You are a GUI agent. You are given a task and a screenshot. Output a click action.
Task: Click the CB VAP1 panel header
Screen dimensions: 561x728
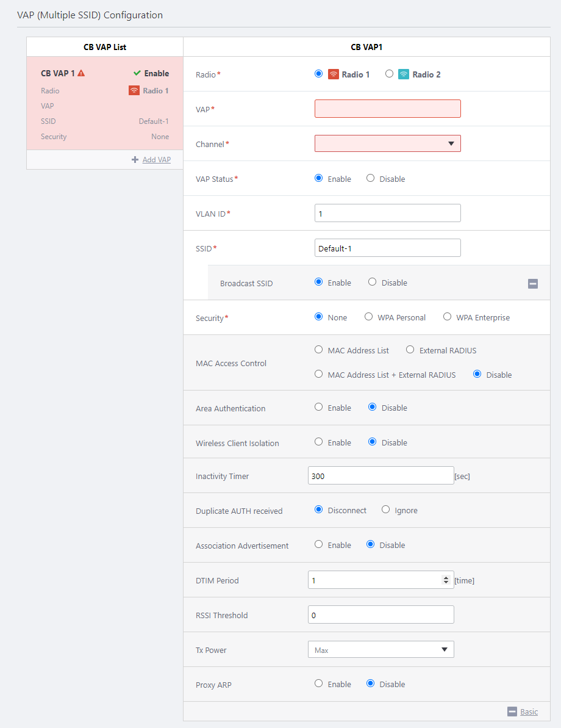point(366,47)
